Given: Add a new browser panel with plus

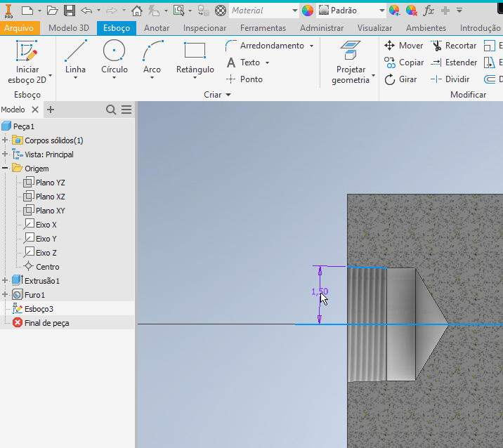Looking at the screenshot, I should click(x=51, y=110).
